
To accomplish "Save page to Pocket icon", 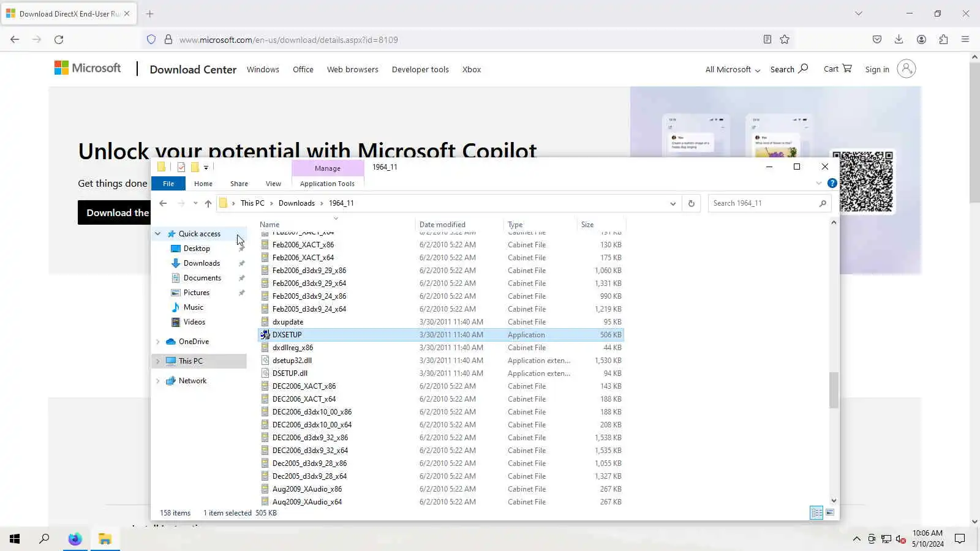I will (877, 40).
